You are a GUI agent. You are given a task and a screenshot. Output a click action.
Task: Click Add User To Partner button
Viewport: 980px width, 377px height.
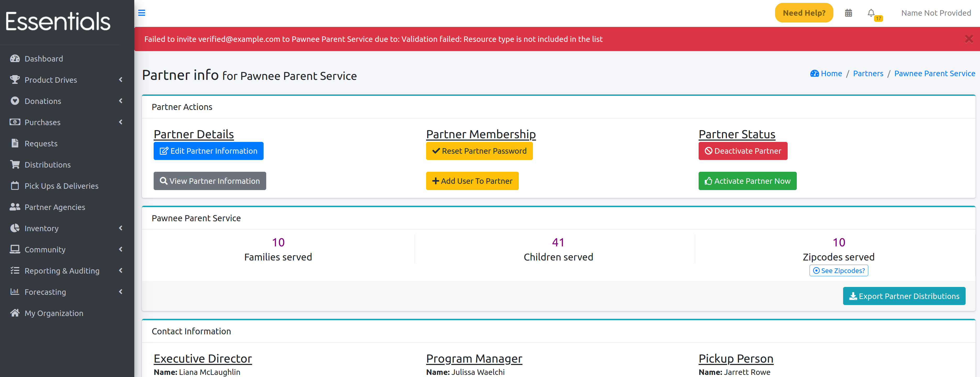[472, 181]
